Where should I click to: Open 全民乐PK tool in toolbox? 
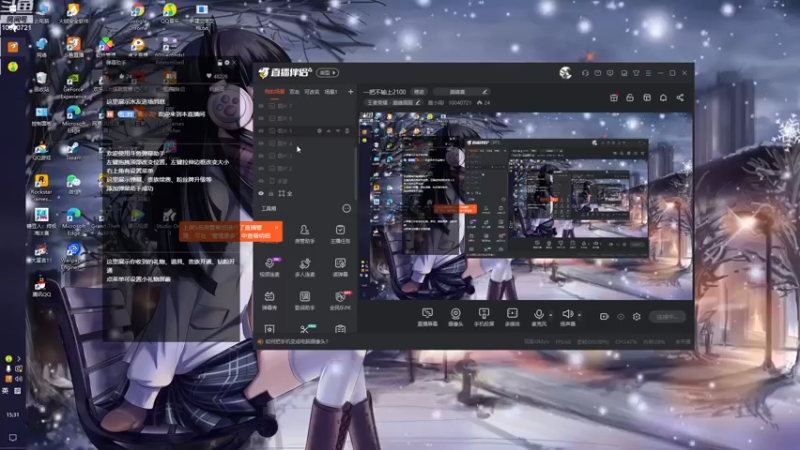point(340,301)
